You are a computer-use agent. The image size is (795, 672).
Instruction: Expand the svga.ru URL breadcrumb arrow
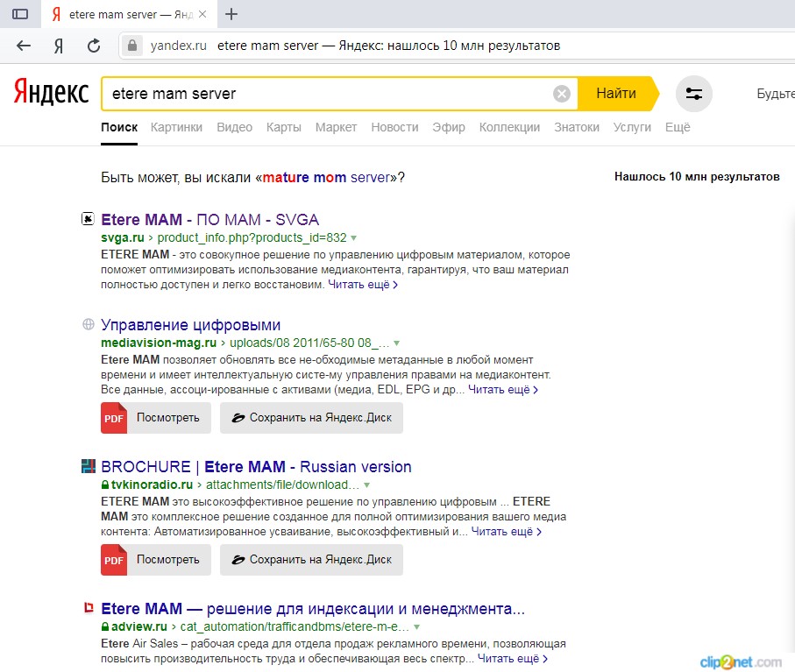pos(379,237)
